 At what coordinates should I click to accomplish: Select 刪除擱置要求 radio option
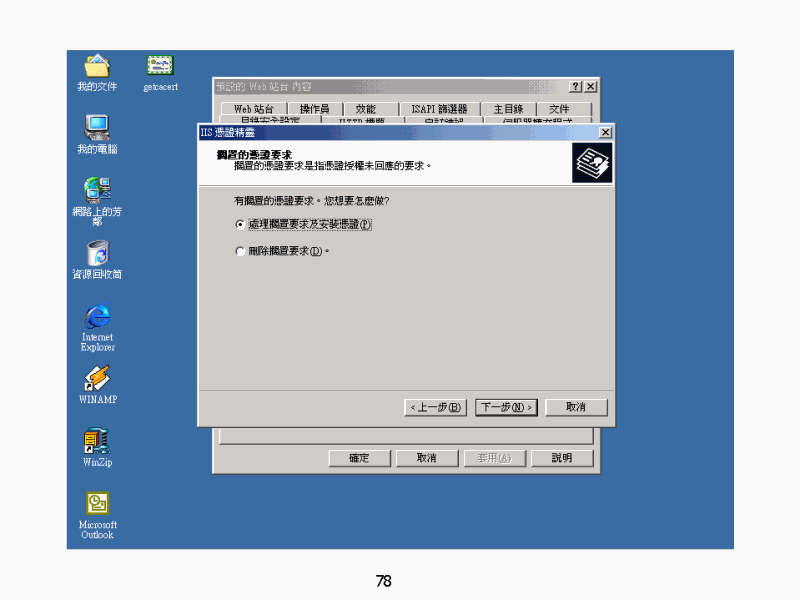click(x=239, y=251)
